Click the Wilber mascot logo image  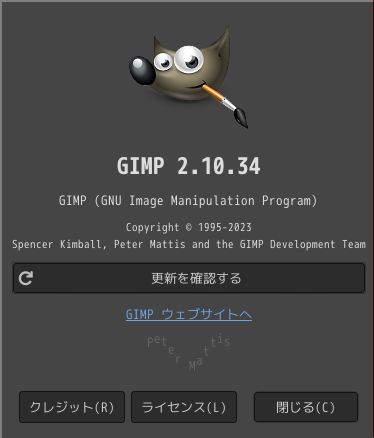click(189, 77)
